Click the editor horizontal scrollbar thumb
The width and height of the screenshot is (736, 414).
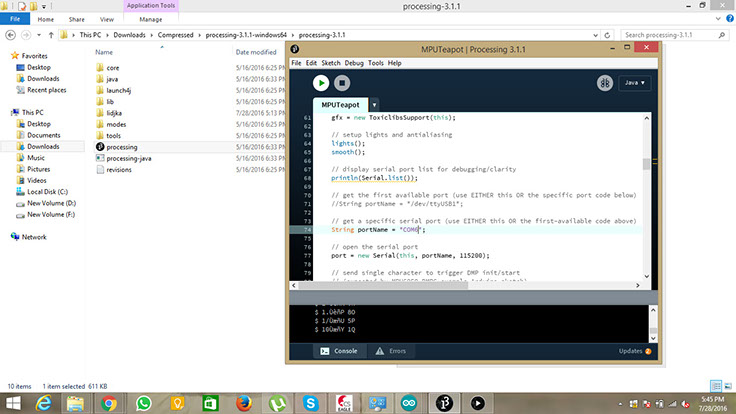pyautogui.click(x=383, y=285)
